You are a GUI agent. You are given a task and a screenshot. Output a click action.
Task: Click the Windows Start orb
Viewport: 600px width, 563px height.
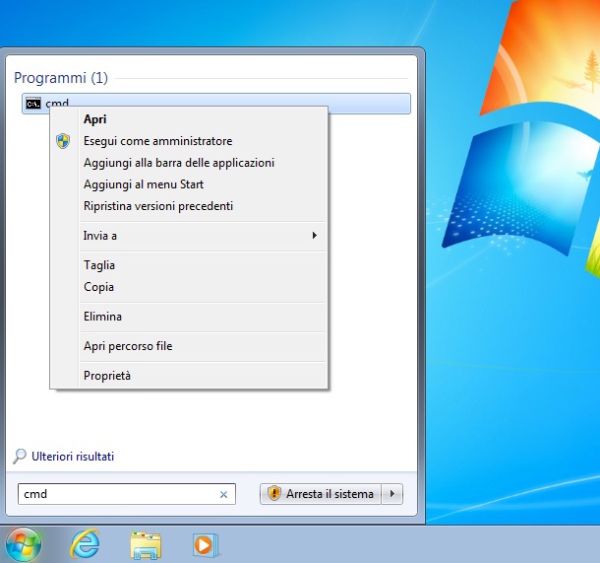tap(23, 545)
